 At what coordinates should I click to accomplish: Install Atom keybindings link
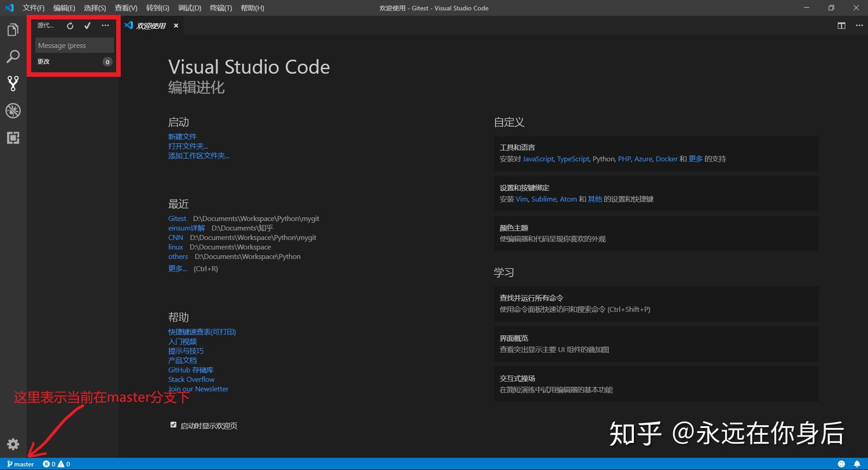pos(568,199)
